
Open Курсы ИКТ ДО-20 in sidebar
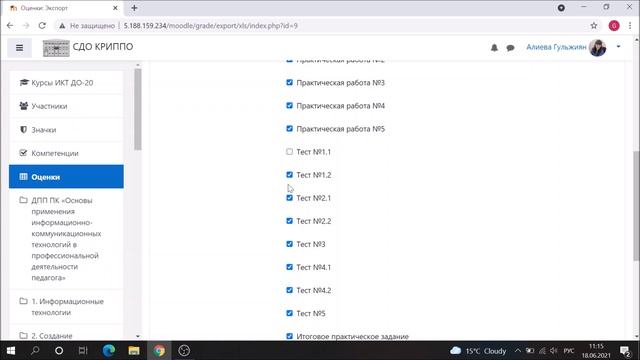pyautogui.click(x=66, y=82)
